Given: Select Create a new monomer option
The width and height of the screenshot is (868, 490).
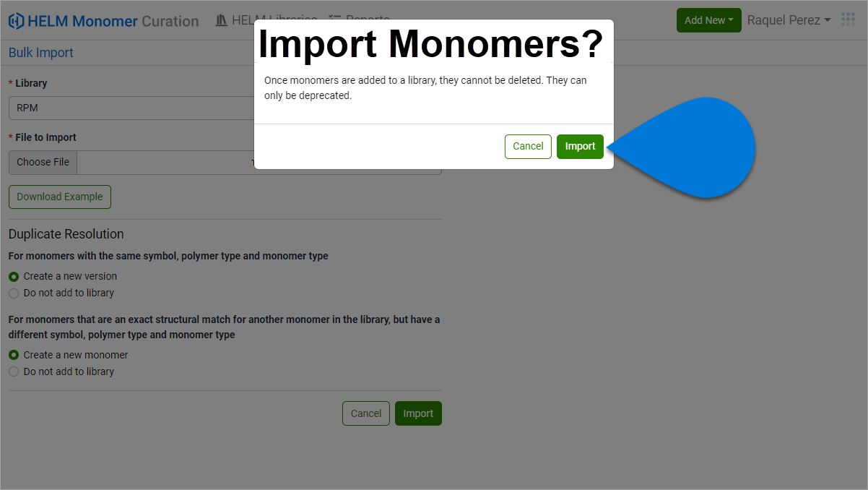Looking at the screenshot, I should [14, 356].
